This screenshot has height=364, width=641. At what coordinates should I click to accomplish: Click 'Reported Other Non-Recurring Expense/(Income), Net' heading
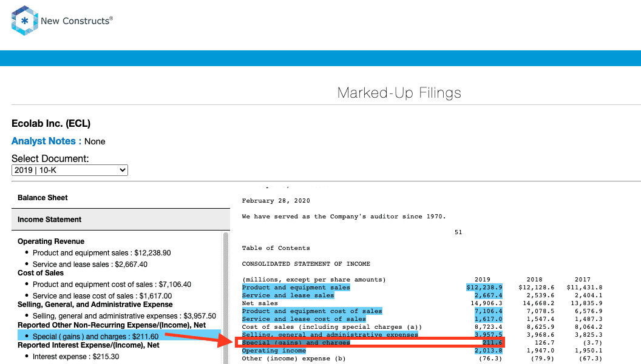112,325
